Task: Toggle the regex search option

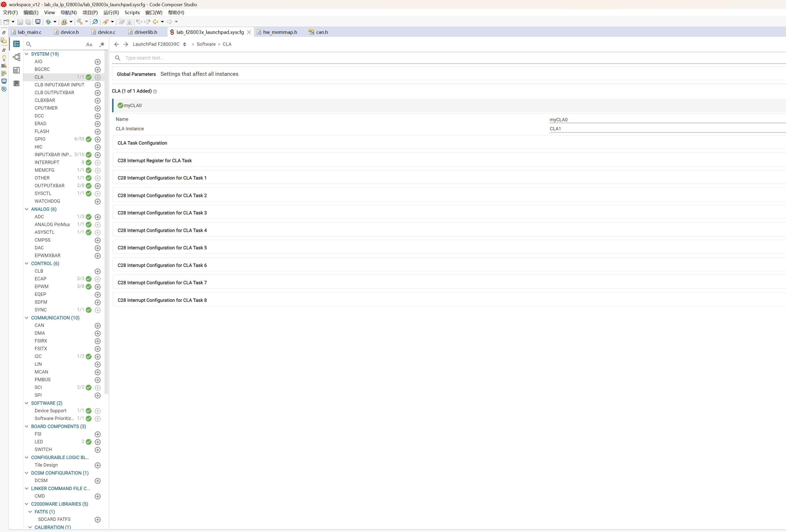Action: pos(102,44)
